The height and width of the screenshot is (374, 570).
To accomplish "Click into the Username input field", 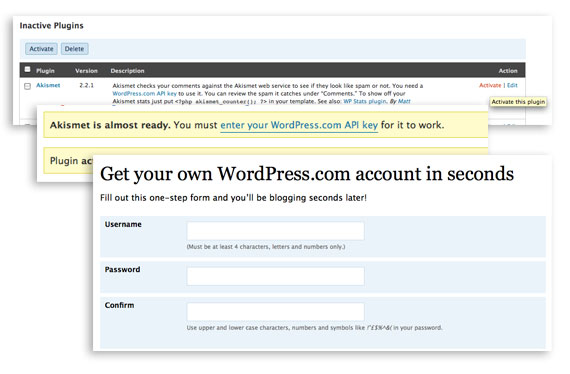I will point(276,231).
